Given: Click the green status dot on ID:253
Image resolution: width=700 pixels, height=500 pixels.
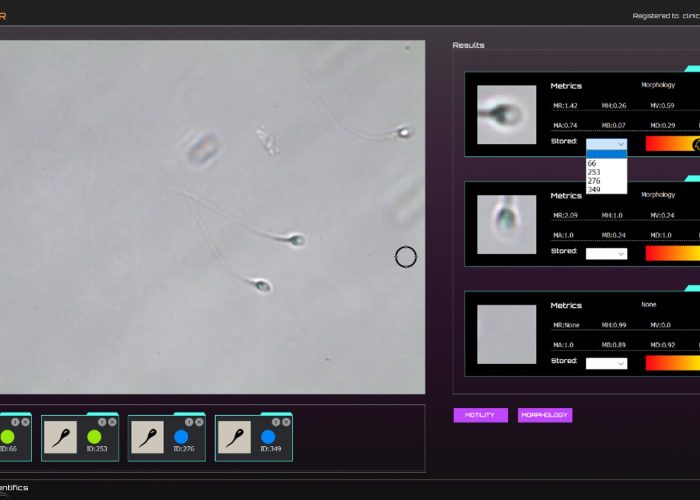Looking at the screenshot, I should tap(94, 437).
